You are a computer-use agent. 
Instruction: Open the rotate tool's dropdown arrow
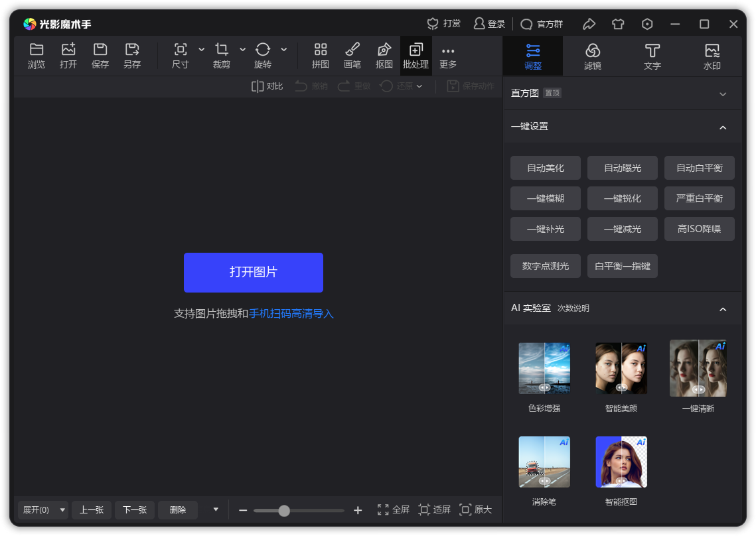coord(284,50)
